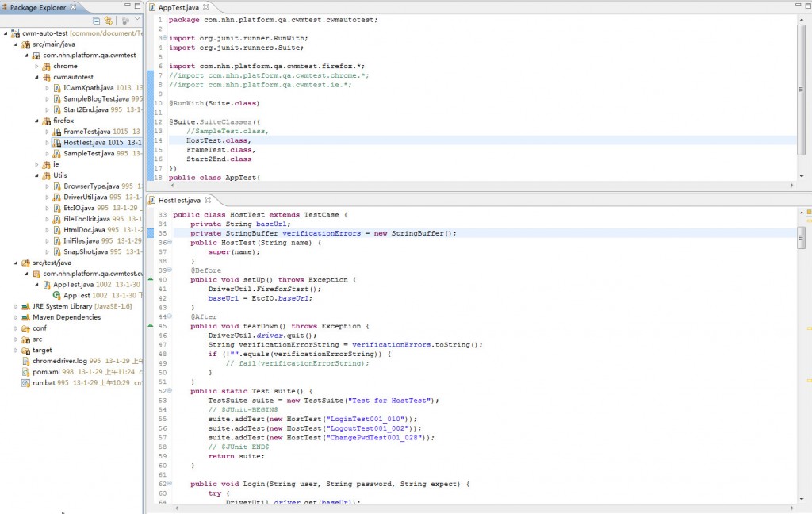The image size is (812, 514).
Task: Click the Collapse All icon in Package Explorer
Action: coord(96,21)
